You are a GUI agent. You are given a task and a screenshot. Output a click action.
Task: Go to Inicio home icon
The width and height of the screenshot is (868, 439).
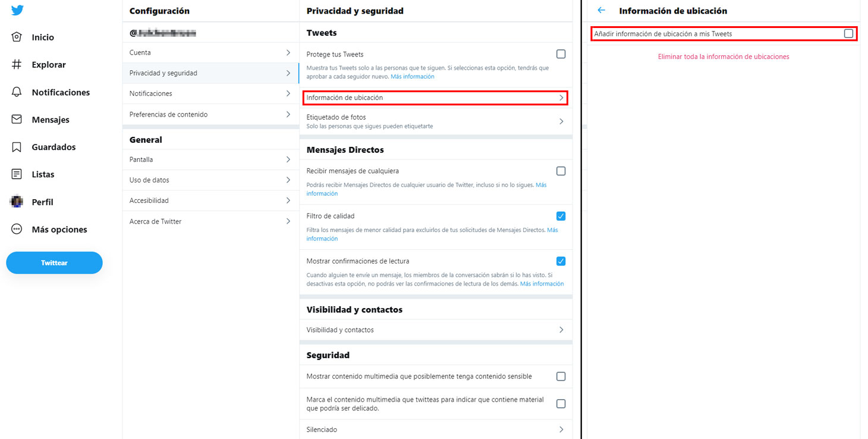(x=17, y=37)
